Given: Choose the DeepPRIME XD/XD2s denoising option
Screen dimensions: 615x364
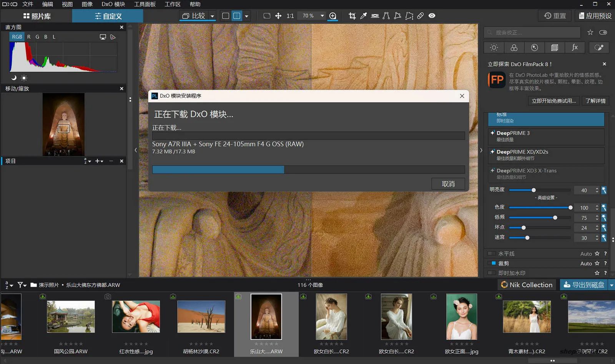Looking at the screenshot, I should tap(546, 155).
